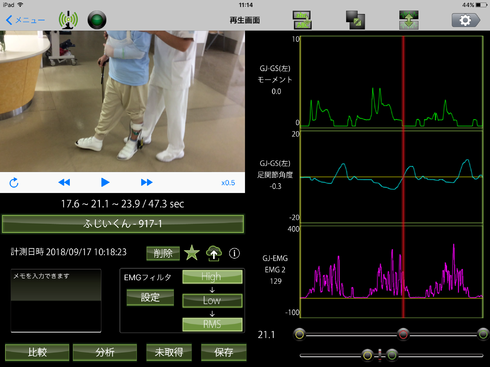Fast forward the video playback

(147, 182)
